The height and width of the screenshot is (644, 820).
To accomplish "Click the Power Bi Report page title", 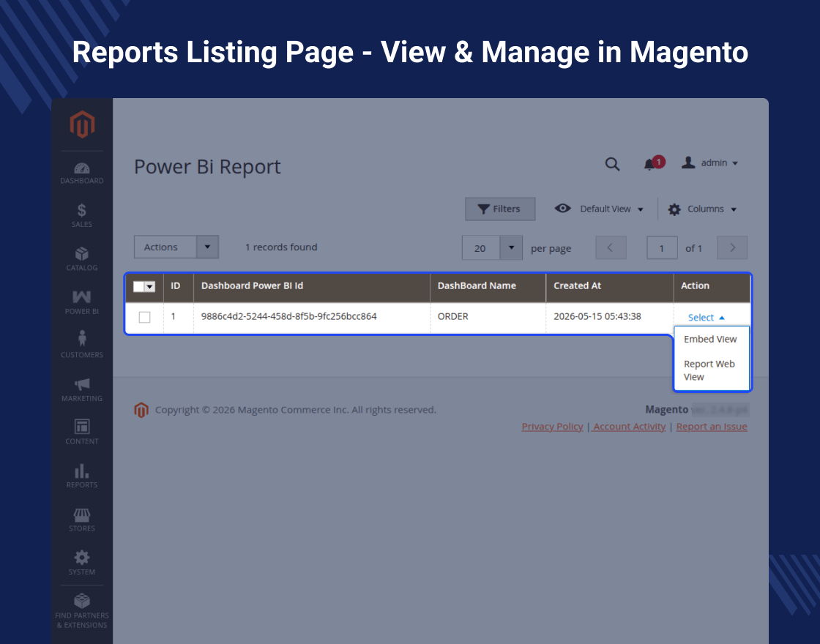I will pyautogui.click(x=208, y=167).
